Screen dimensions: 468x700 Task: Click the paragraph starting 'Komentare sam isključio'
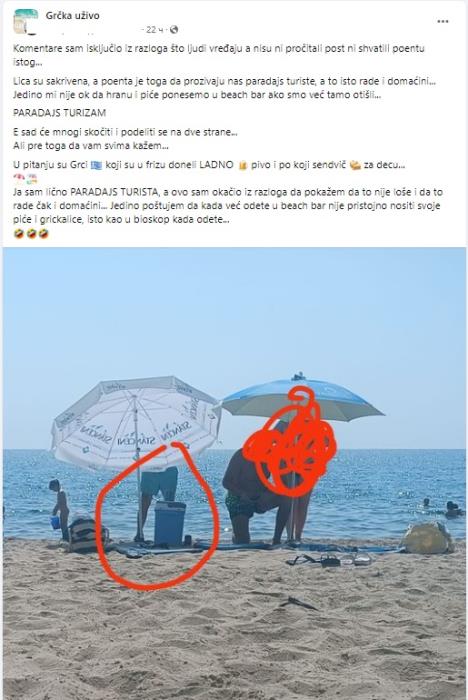[x=219, y=55]
